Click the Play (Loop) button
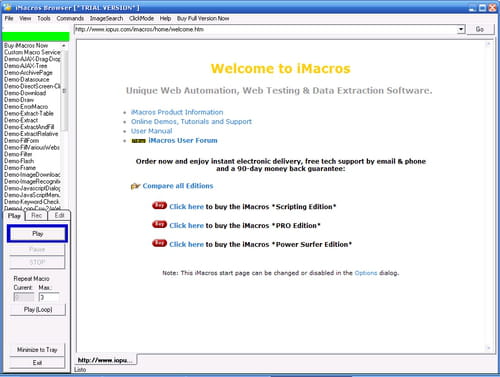This screenshot has height=377, width=500. coord(38,310)
